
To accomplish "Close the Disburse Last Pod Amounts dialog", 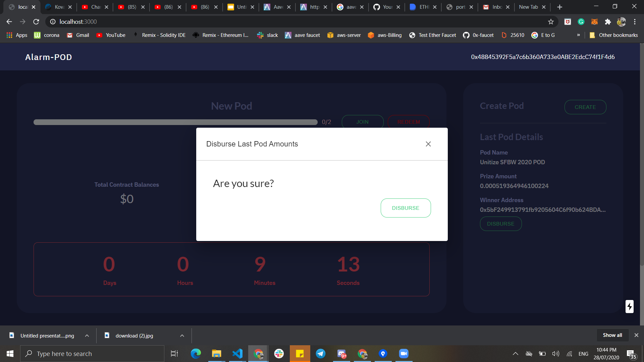I will pos(428,144).
